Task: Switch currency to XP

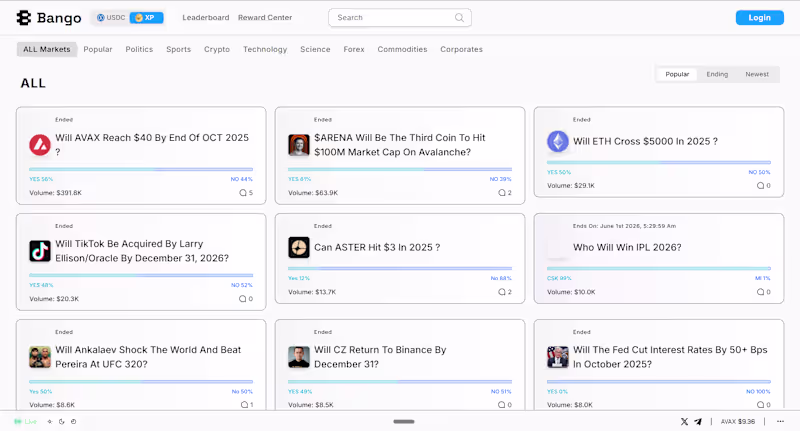Action: pyautogui.click(x=146, y=17)
